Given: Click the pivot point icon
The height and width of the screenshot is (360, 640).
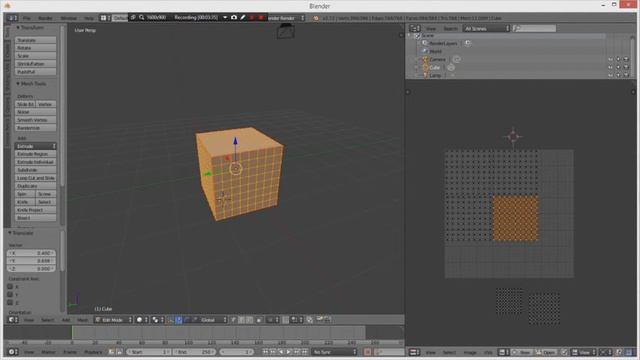Looking at the screenshot, I should pyautogui.click(x=157, y=320).
